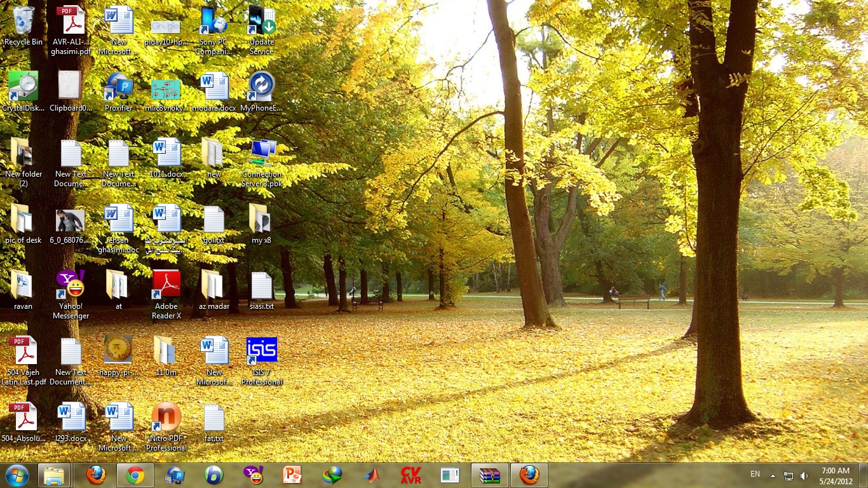Image resolution: width=868 pixels, height=488 pixels.
Task: Launch CrystalDisk shortcut
Action: pyautogui.click(x=24, y=91)
